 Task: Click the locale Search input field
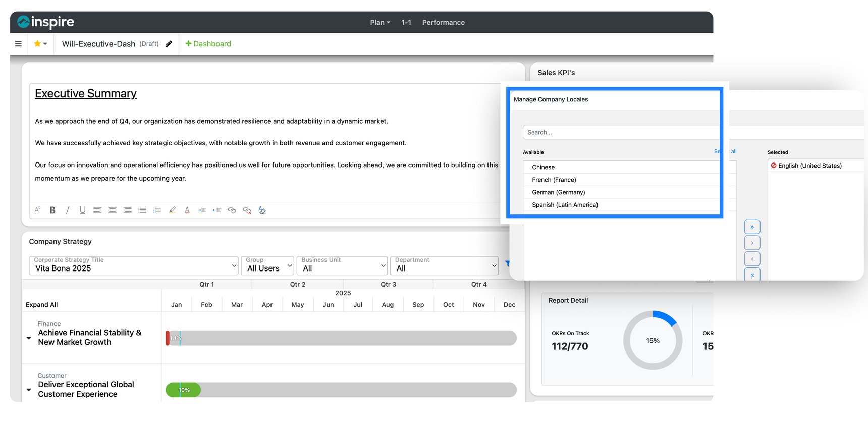621,132
